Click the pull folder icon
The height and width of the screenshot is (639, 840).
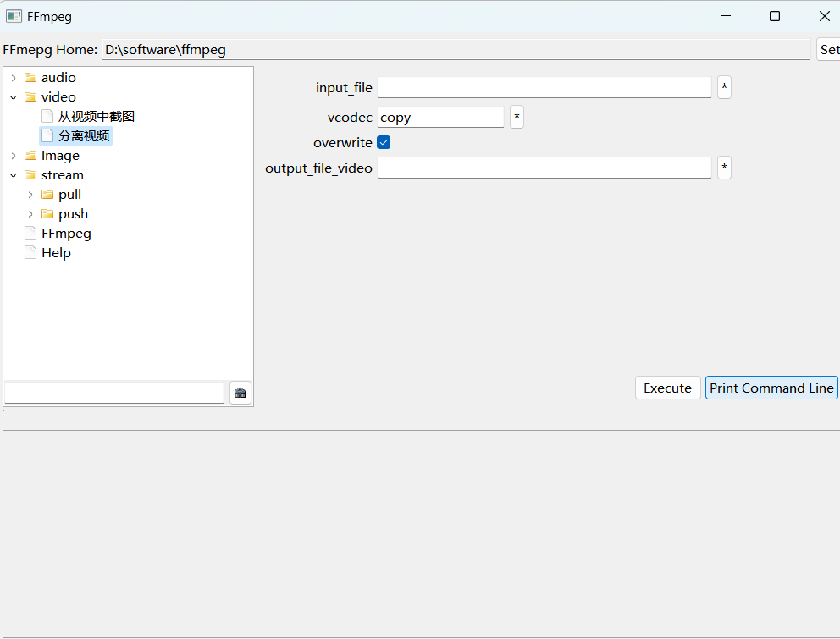(47, 195)
